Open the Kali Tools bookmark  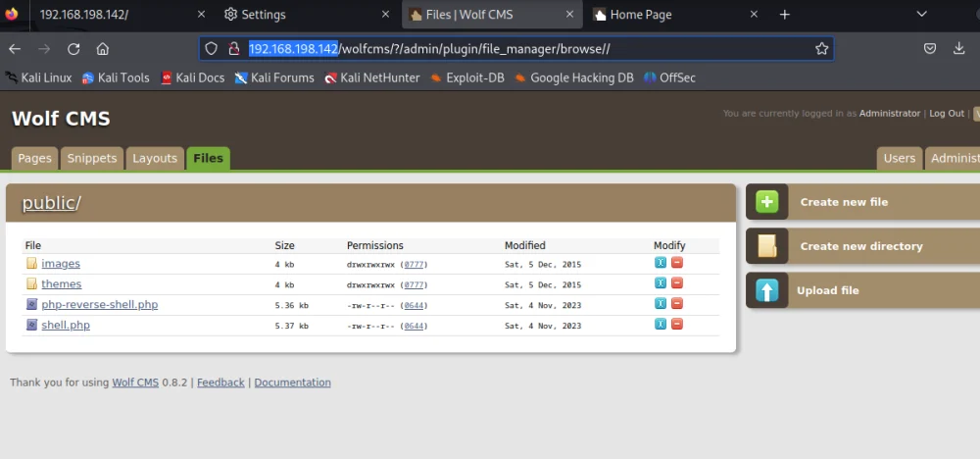pos(116,77)
